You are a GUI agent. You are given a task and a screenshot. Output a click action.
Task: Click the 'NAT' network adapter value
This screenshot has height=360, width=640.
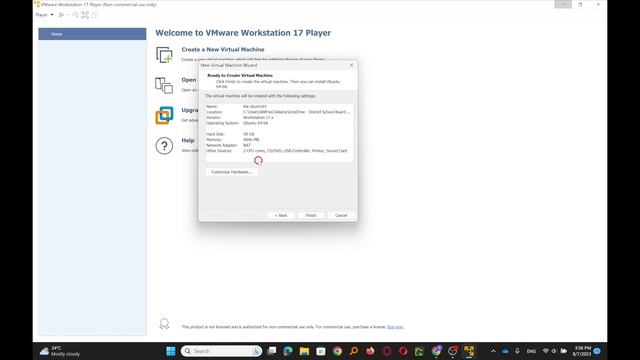[x=247, y=145]
